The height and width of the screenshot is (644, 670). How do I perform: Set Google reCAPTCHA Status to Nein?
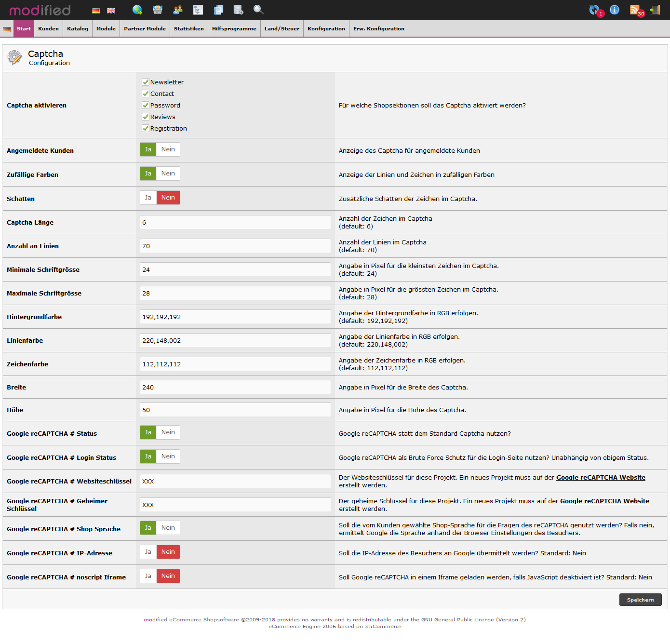168,432
